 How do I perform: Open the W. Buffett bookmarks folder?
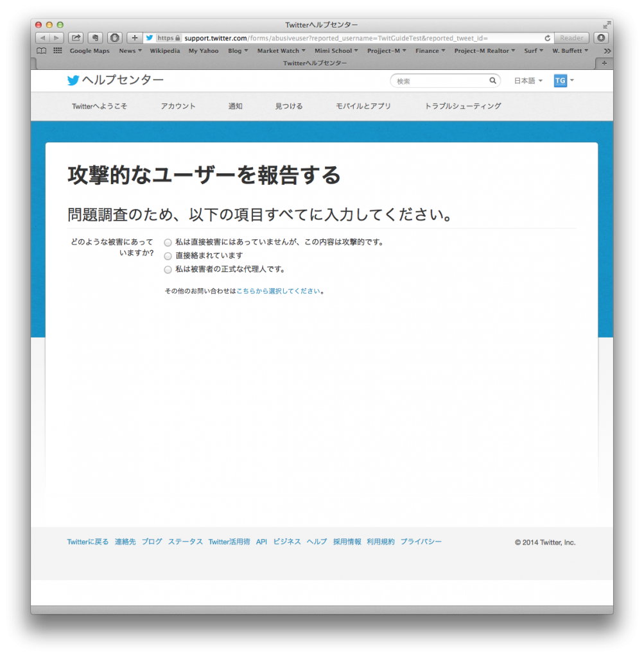[x=570, y=51]
